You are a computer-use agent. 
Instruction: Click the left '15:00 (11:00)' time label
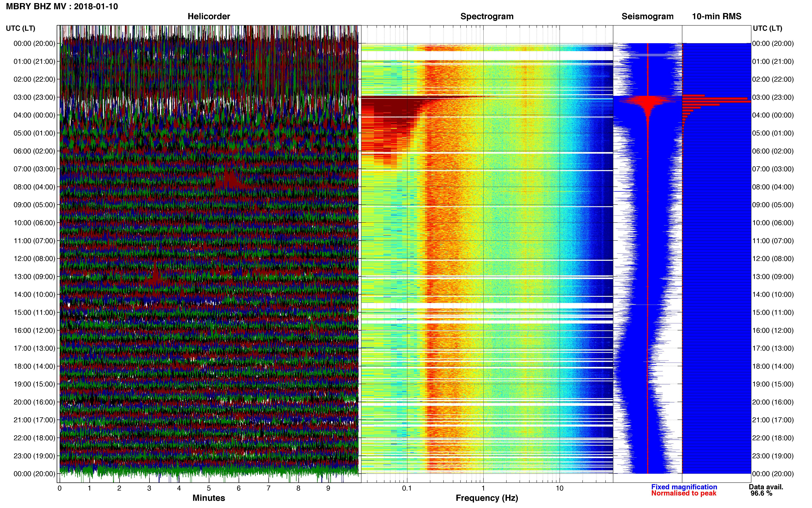tap(34, 312)
